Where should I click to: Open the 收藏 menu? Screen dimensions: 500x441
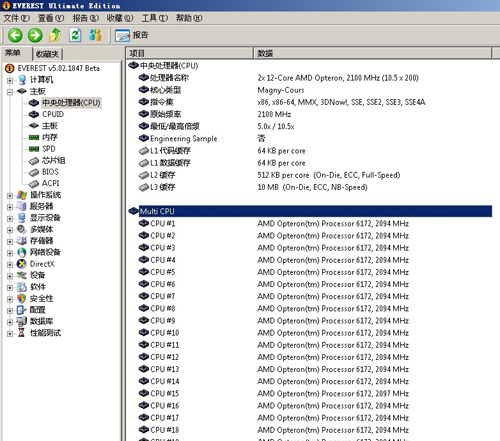pyautogui.click(x=120, y=18)
